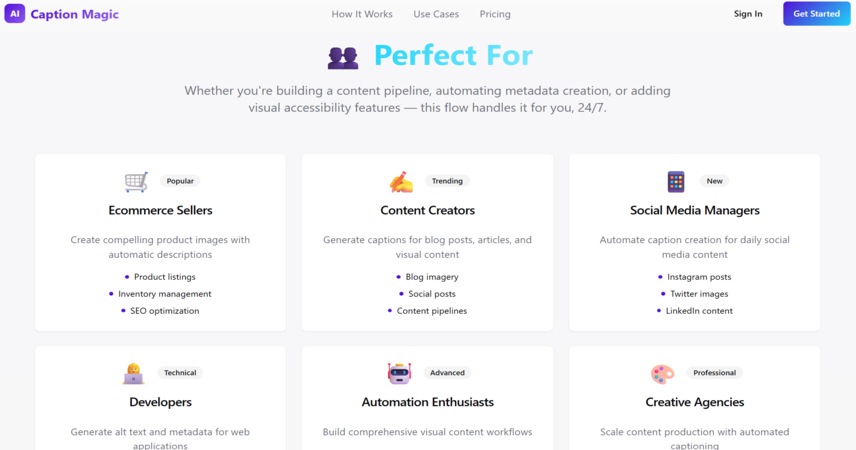
Task: Click the robot icon for Automation Enthusiasts
Action: (x=399, y=374)
